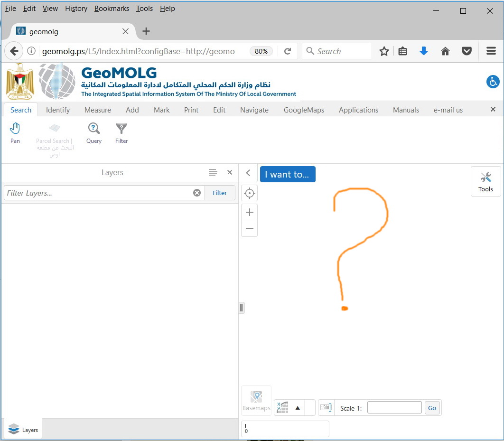Switch to the Edit ribbon tab

[x=219, y=110]
